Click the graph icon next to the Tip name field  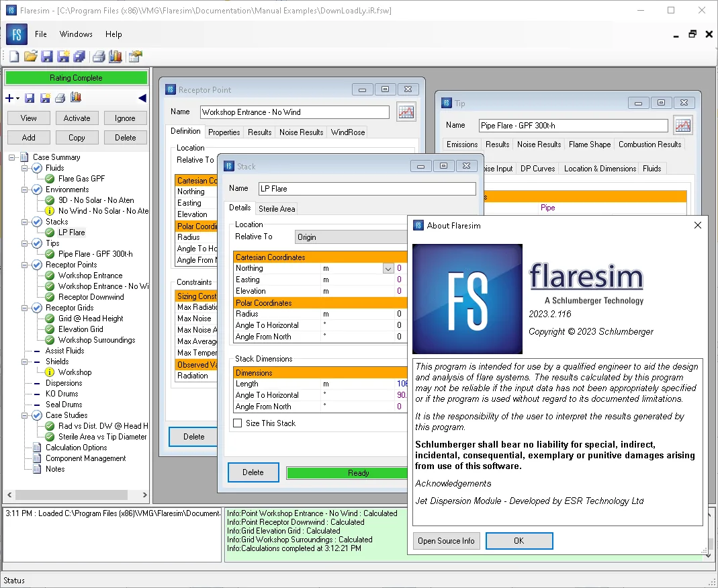click(x=683, y=125)
